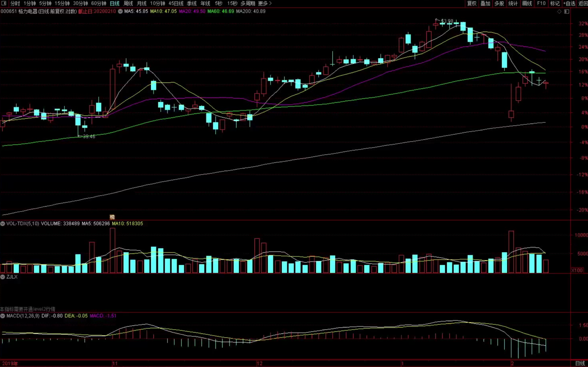Expand the MA indicator dropdown arrow
588x367 pixels.
click(x=120, y=12)
